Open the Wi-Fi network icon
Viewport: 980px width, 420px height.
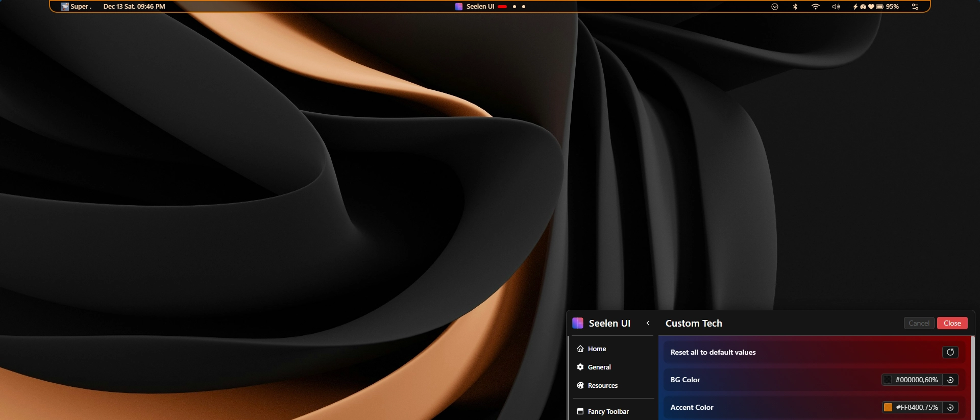(815, 7)
